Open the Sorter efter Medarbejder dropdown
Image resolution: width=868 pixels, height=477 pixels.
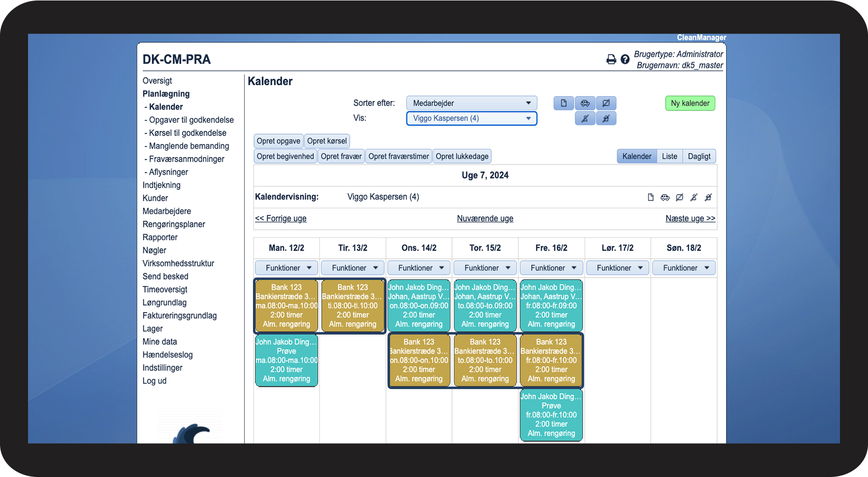[x=472, y=103]
